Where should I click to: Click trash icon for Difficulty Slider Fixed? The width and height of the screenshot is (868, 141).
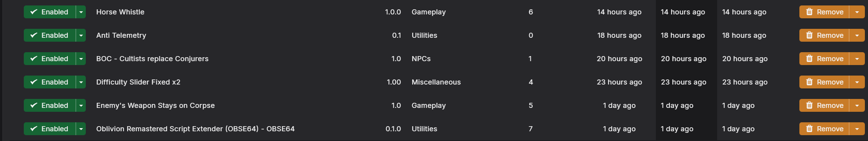point(810,82)
